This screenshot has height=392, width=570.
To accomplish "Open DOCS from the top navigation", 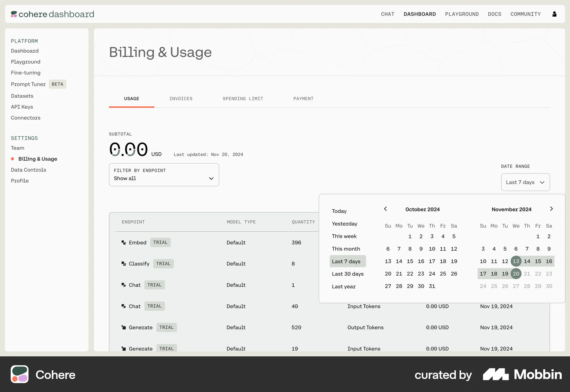I will [x=494, y=14].
